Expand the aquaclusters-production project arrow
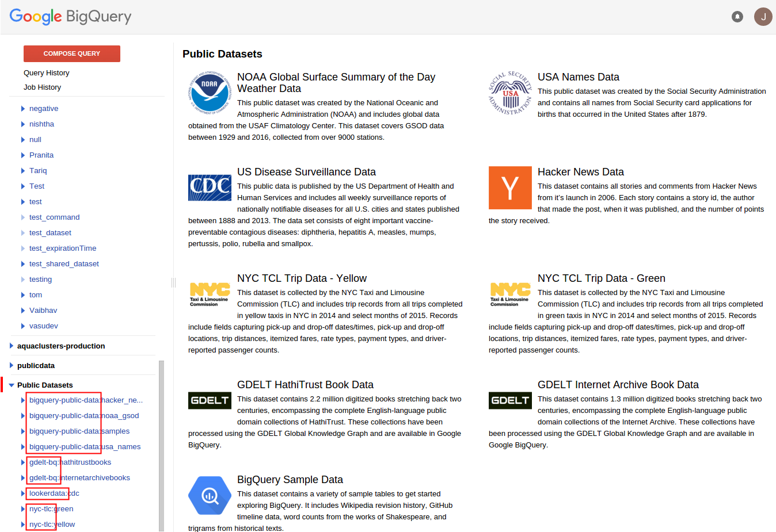Screen dimensions: 776x532 pyautogui.click(x=12, y=346)
